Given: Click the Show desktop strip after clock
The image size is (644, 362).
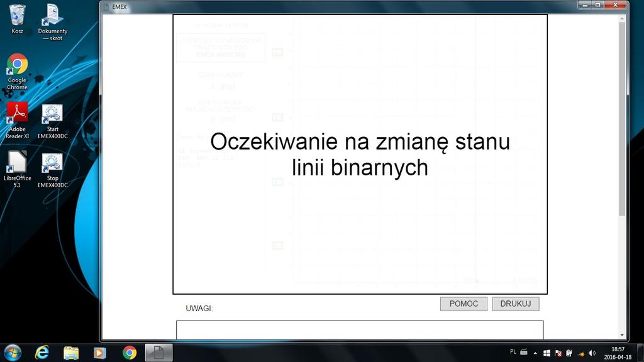Looking at the screenshot, I should click(x=641, y=353).
